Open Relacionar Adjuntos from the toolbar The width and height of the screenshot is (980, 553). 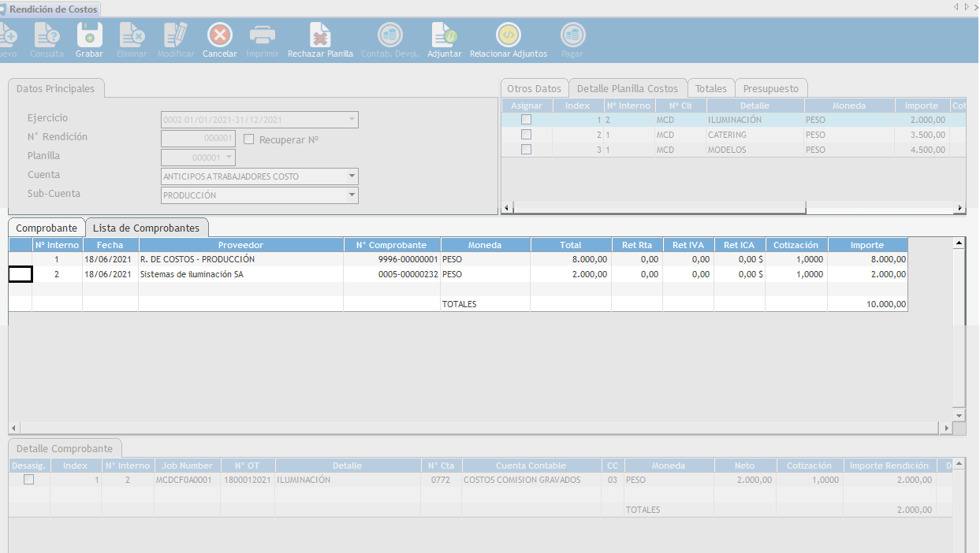coord(508,35)
